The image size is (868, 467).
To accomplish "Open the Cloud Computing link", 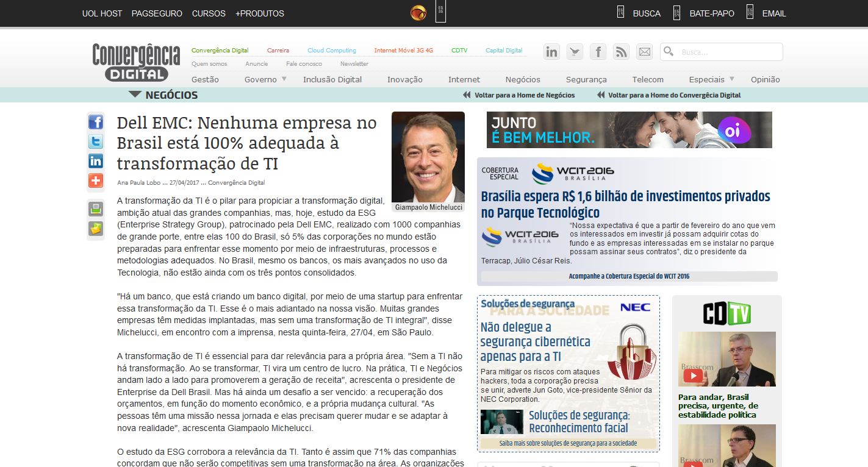I will pos(332,51).
